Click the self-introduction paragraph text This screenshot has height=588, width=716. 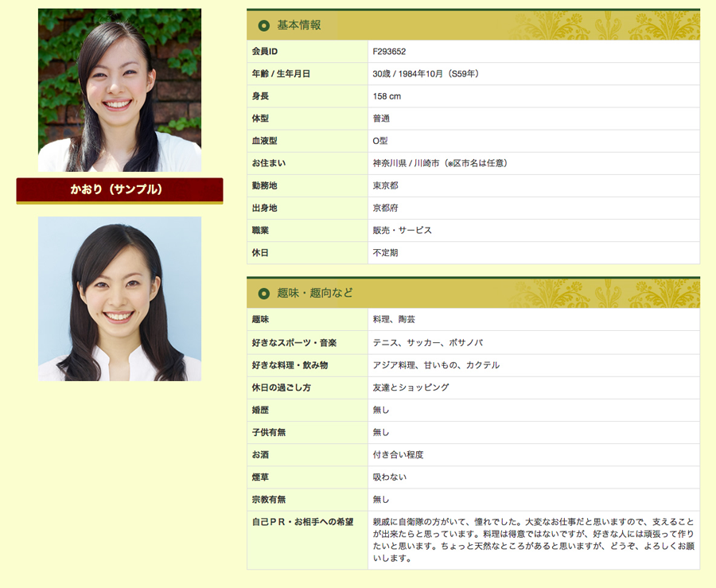[x=531, y=539]
